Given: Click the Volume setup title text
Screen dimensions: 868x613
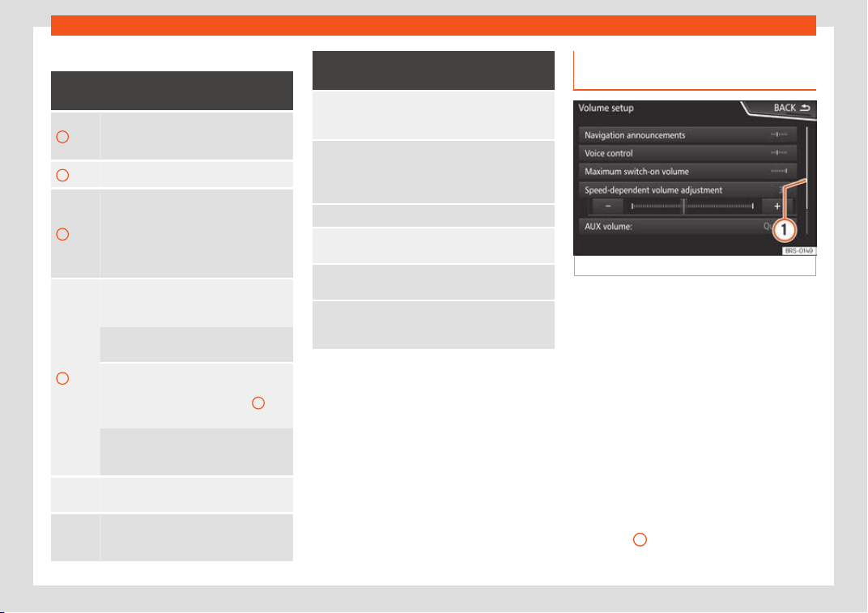Looking at the screenshot, I should 606,108.
